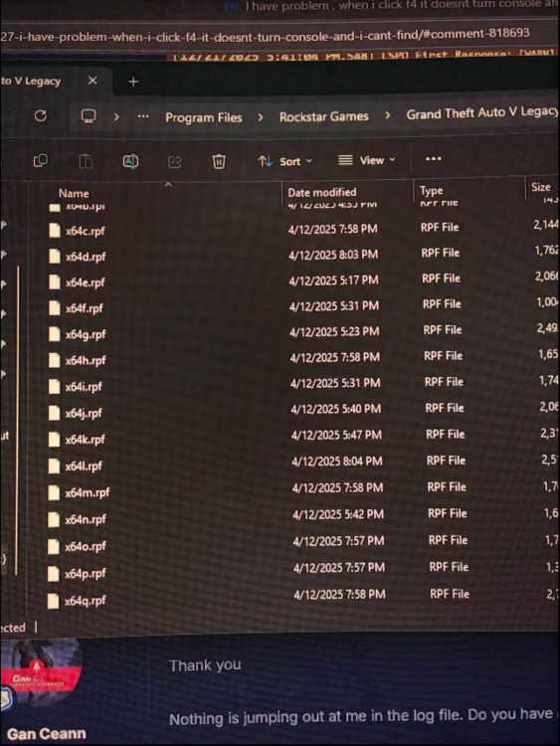560x746 pixels.
Task: Expand the hidden breadcrumb folders ellipsis
Action: (143, 116)
